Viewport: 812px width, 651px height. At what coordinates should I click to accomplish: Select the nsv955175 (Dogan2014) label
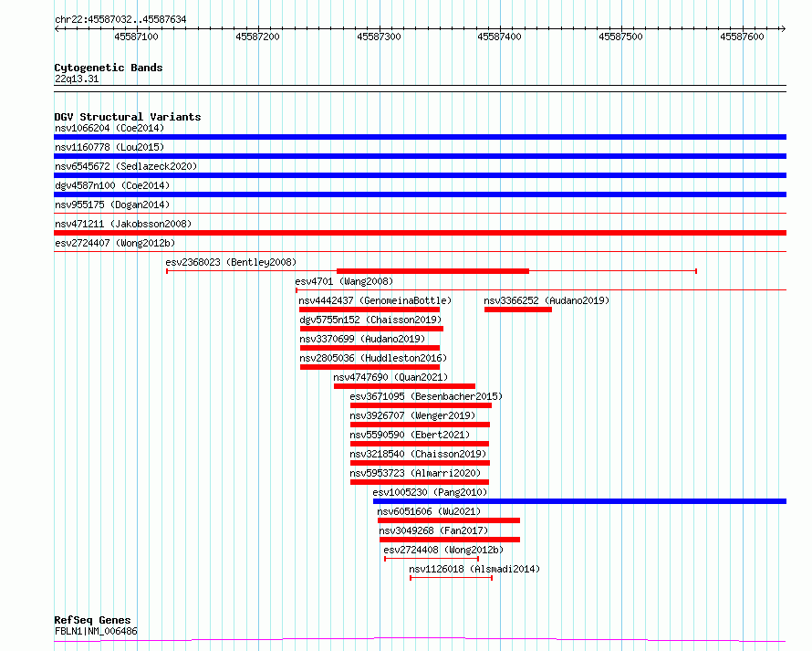[112, 205]
